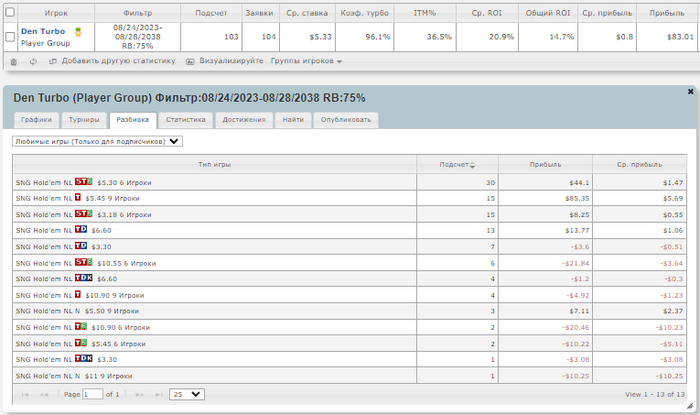Open the Достижения tab
This screenshot has width=700, height=415.
pyautogui.click(x=244, y=120)
